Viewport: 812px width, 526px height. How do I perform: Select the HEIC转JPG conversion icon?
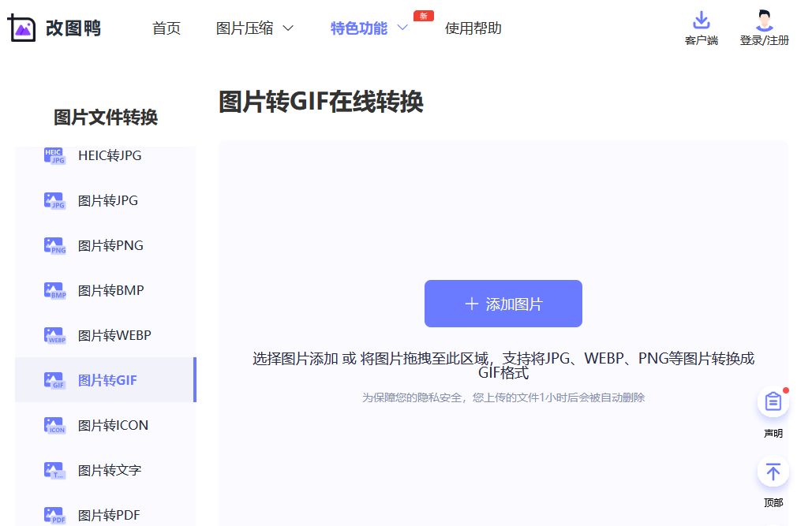pos(53,155)
